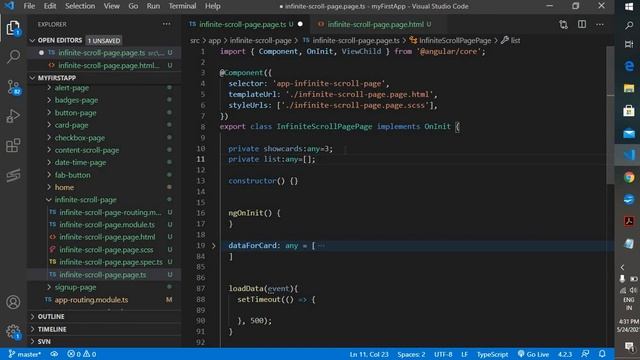Screen dimensions: 640x360
Task: Open the Selection menu
Action: (x=80, y=6)
